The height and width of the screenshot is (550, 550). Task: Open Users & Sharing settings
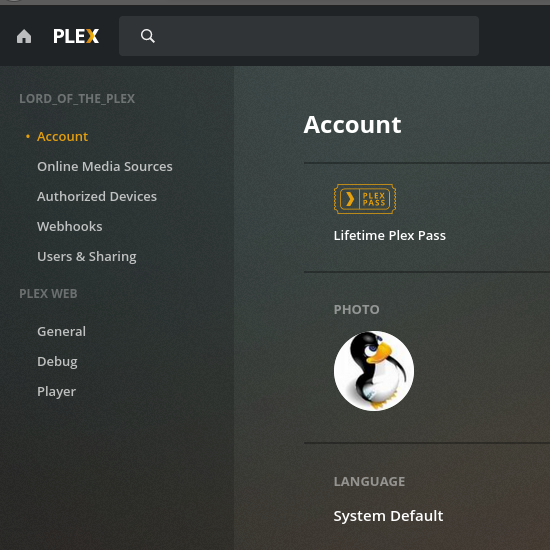pos(87,257)
